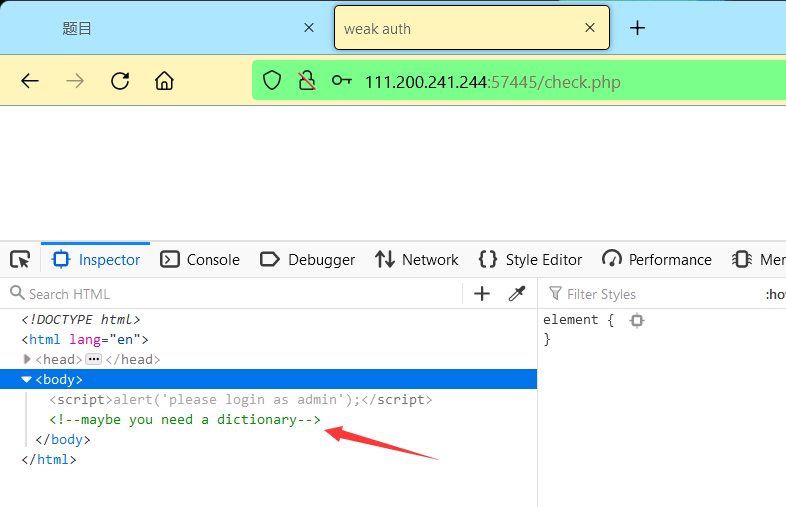Viewport: 786px width, 507px height.
Task: Expand the head element node
Action: point(27,360)
